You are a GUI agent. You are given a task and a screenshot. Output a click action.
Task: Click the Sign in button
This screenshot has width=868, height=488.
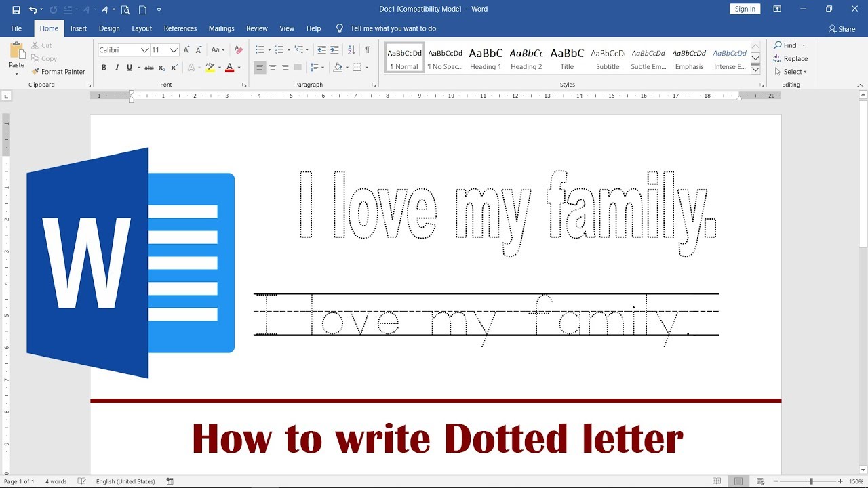point(745,9)
